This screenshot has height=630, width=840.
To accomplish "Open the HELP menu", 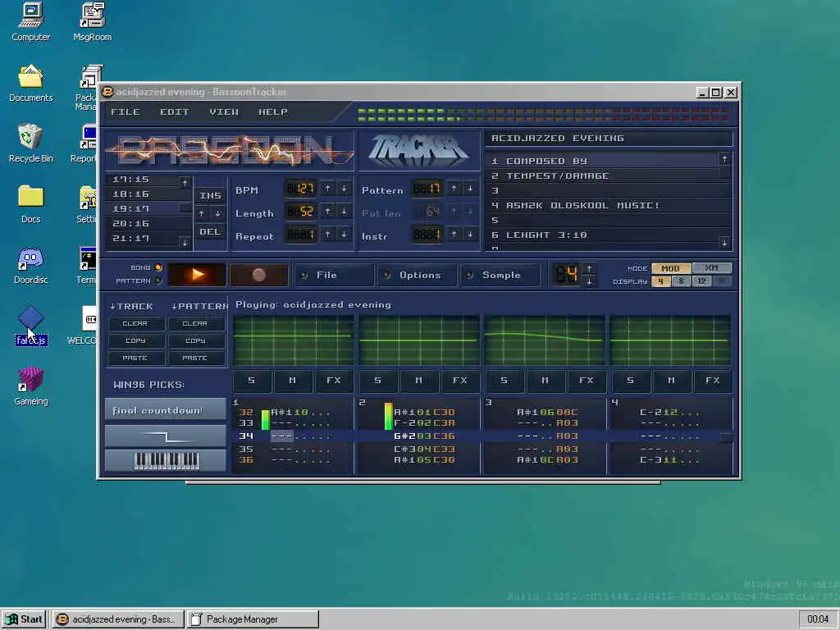I will (x=273, y=112).
